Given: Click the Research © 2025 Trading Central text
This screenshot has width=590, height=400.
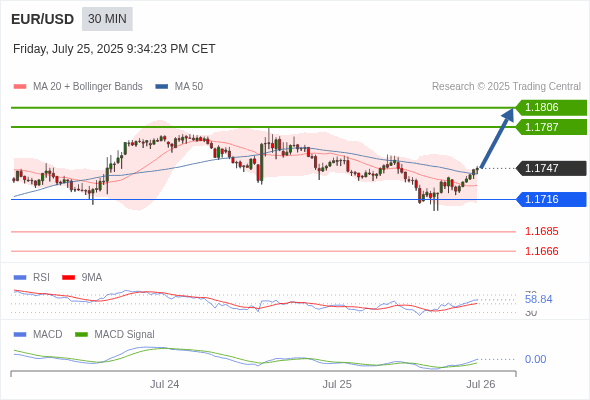Looking at the screenshot, I should 506,87.
